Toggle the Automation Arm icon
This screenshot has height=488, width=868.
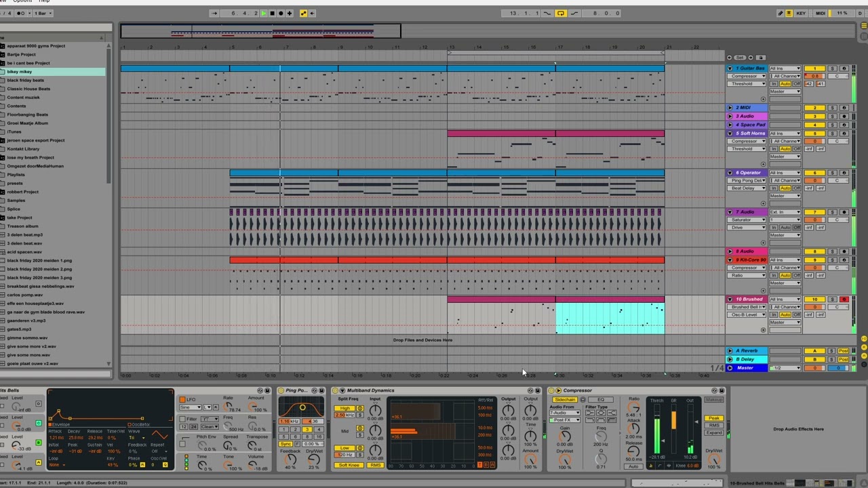click(x=303, y=13)
